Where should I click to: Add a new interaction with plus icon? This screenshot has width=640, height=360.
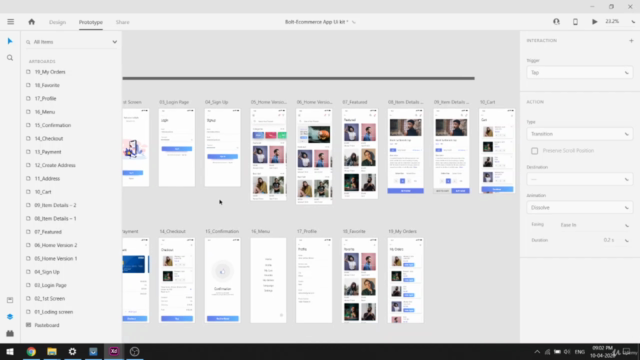pyautogui.click(x=631, y=40)
